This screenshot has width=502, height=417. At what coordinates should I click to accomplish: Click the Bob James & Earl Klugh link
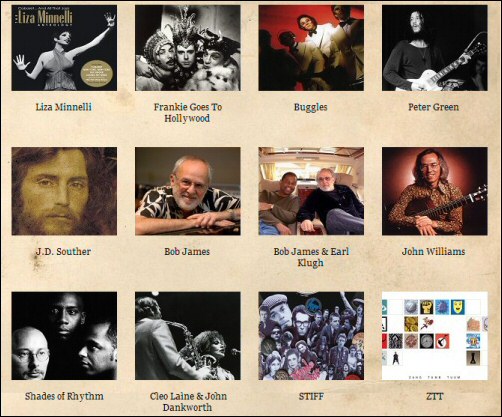311,257
